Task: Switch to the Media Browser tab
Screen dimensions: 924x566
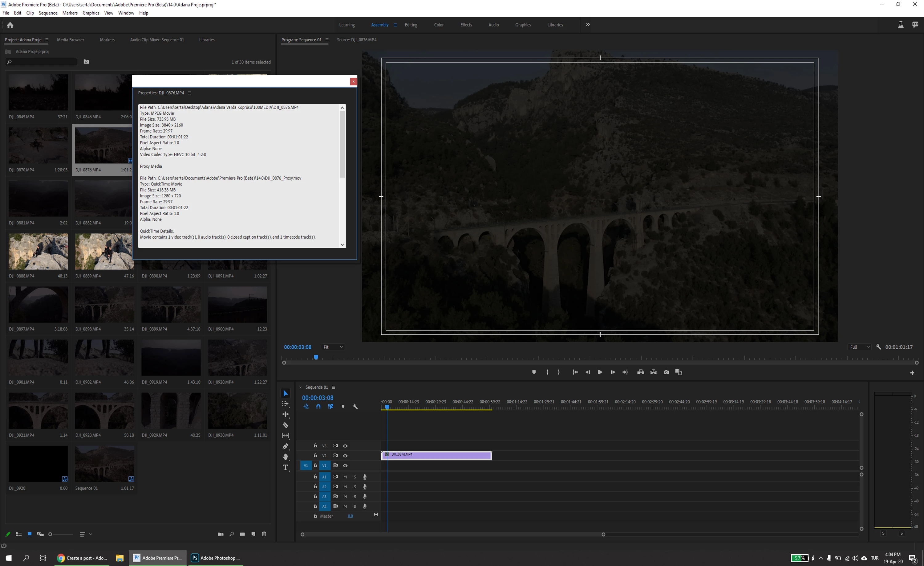Action: 71,40
